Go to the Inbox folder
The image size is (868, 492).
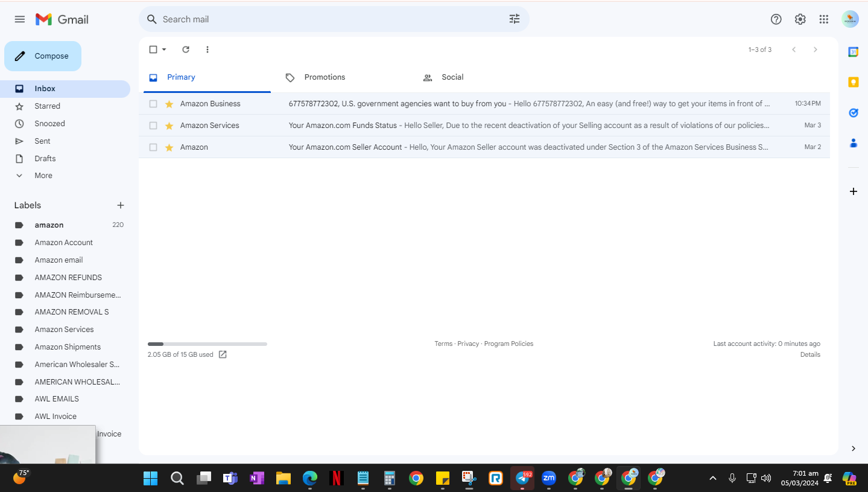[x=65, y=89]
